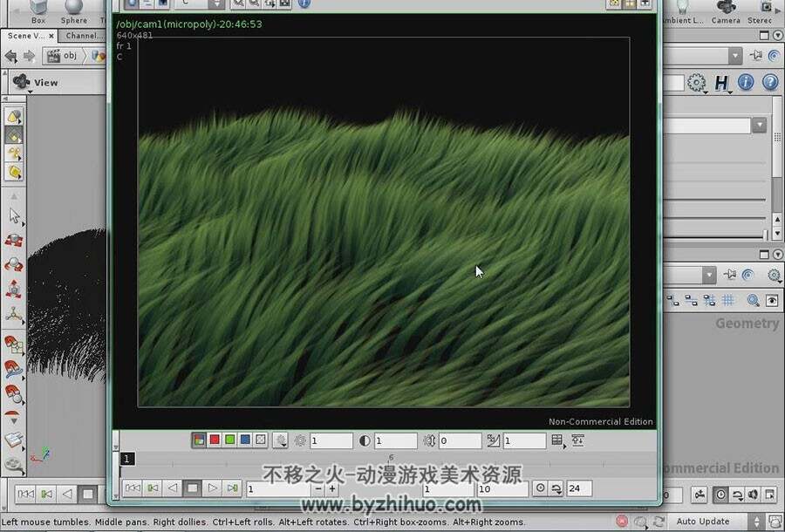Pick the first yellow-highlighted selection mode icon
This screenshot has height=532, width=785.
[x=14, y=117]
